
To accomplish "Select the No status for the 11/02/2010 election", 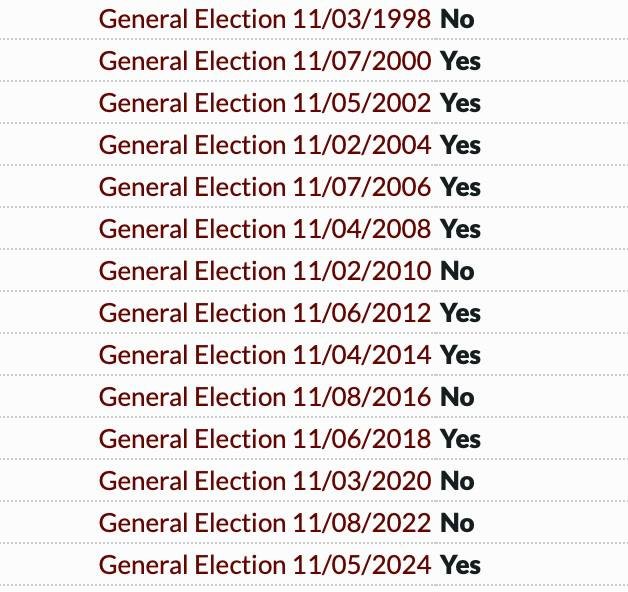I will pyautogui.click(x=457, y=271).
